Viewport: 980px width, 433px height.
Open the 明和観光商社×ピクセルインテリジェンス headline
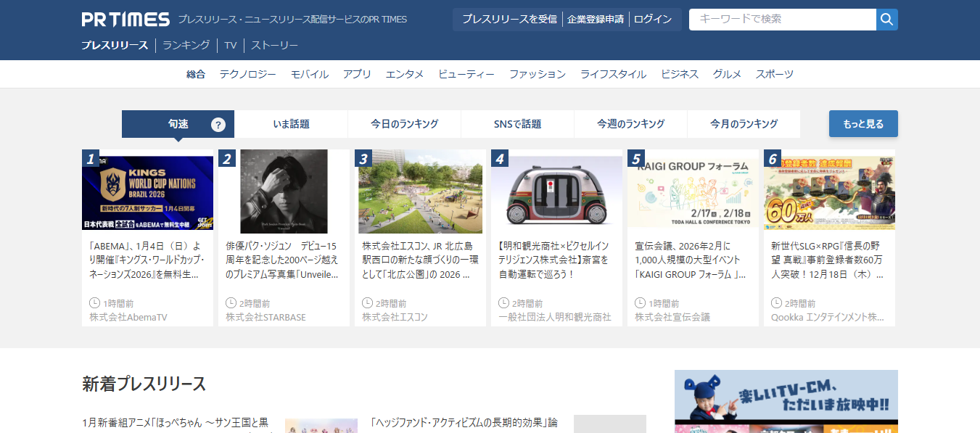(556, 260)
